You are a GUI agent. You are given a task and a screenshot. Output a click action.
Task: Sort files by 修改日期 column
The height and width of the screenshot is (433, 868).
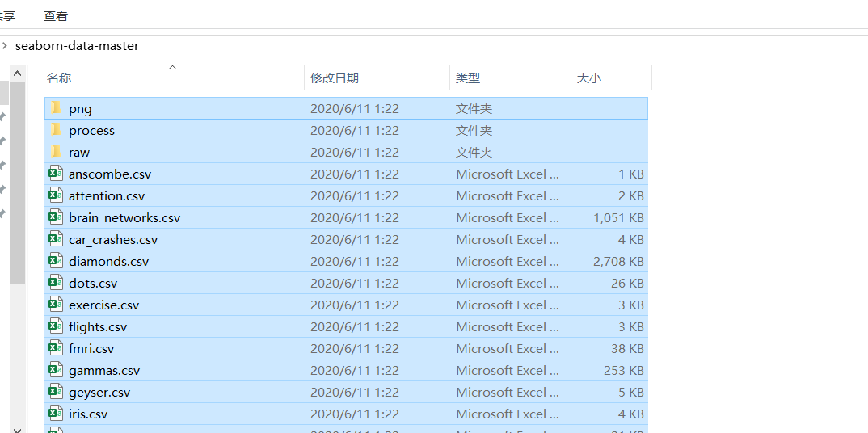click(x=335, y=78)
